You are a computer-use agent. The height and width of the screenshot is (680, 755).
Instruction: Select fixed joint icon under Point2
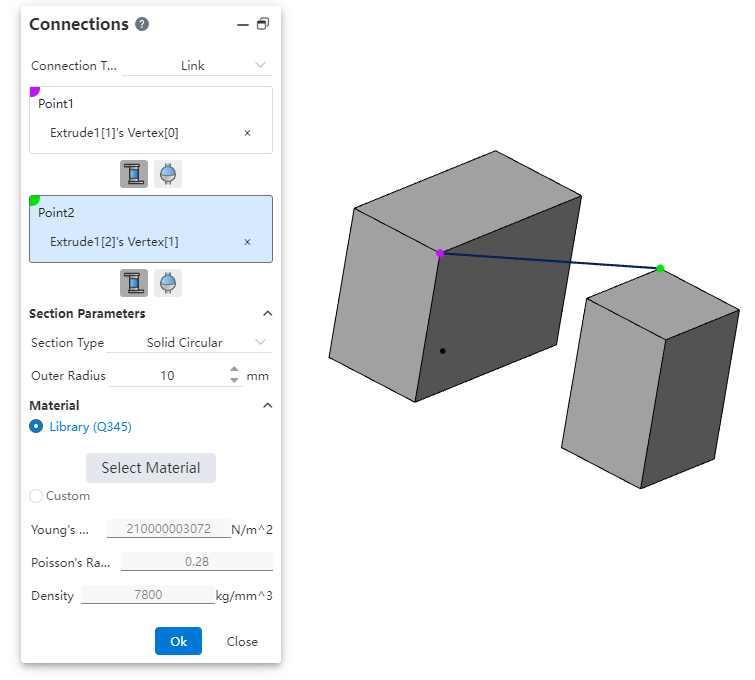[134, 283]
